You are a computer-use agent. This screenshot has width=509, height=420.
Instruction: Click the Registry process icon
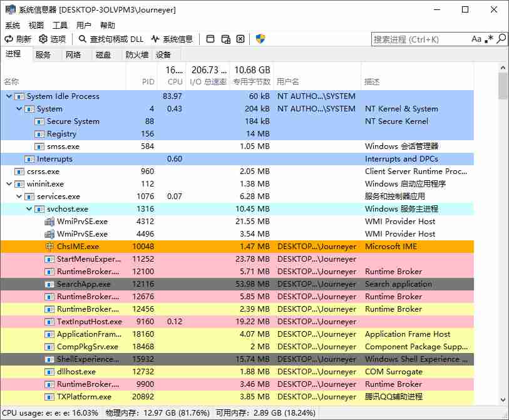(x=39, y=134)
